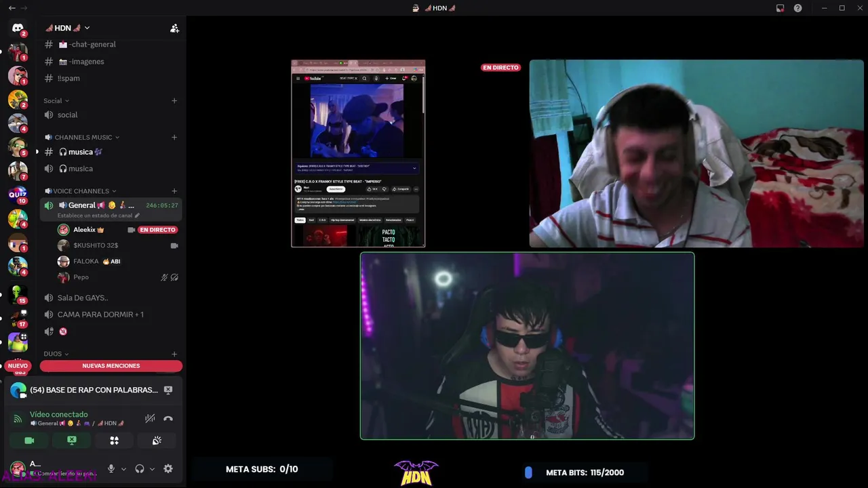
Task: Click the camera icon next to $KUSHITO 32$
Action: point(174,245)
